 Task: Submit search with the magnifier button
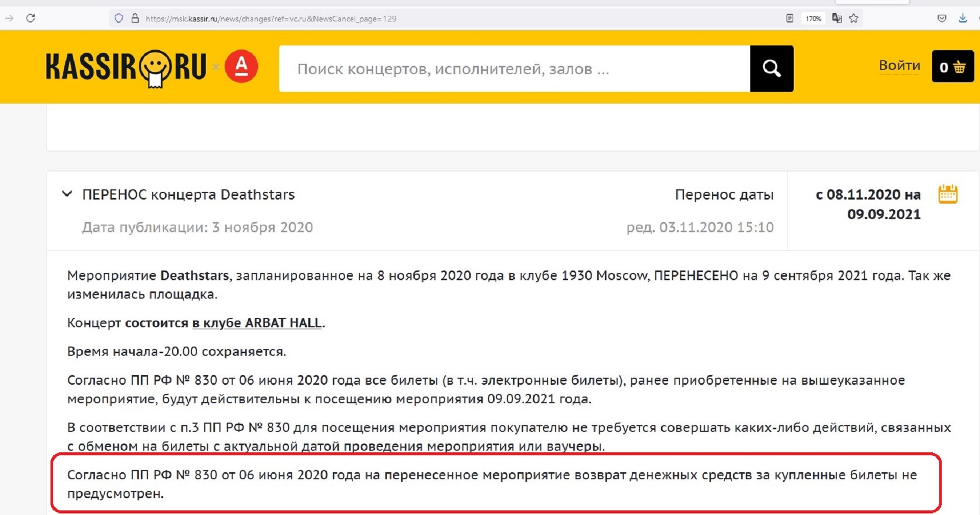click(x=772, y=68)
